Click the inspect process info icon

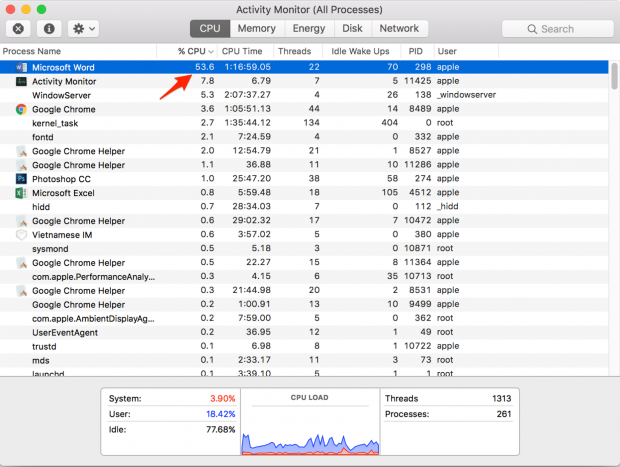point(49,29)
